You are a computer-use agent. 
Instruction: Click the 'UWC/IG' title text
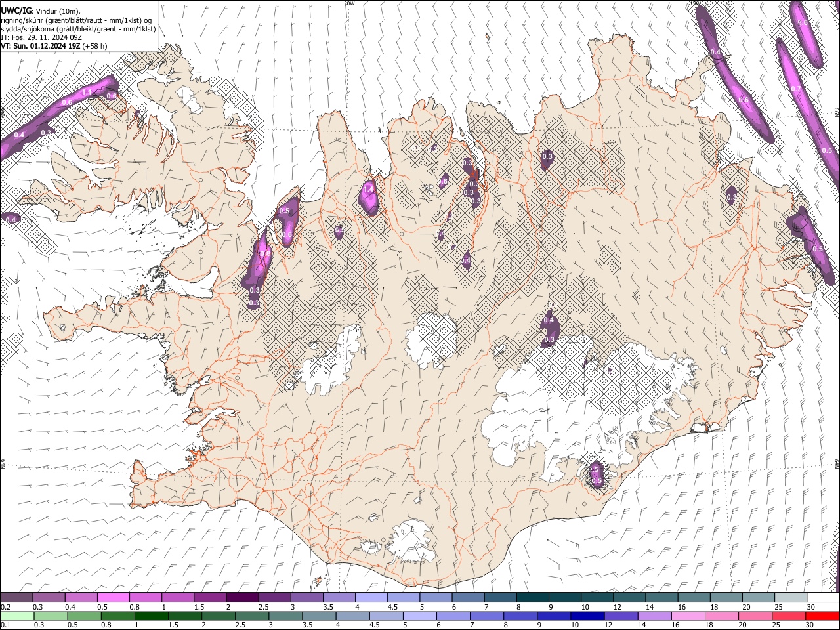(16, 11)
